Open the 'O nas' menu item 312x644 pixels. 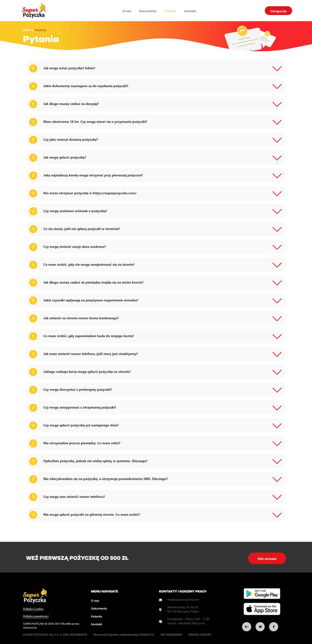pos(127,11)
